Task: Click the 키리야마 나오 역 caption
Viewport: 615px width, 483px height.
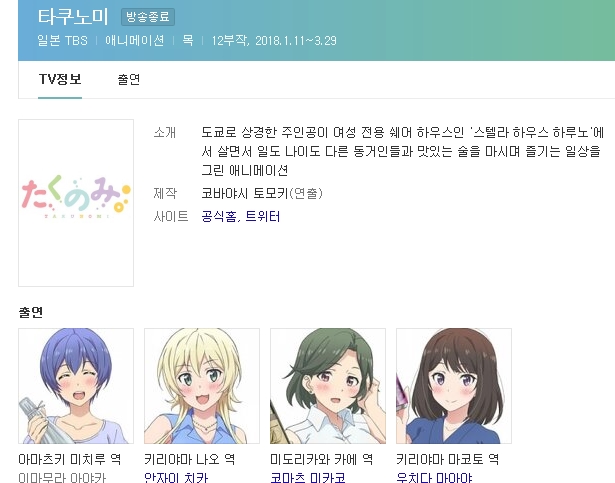Action: [x=189, y=459]
